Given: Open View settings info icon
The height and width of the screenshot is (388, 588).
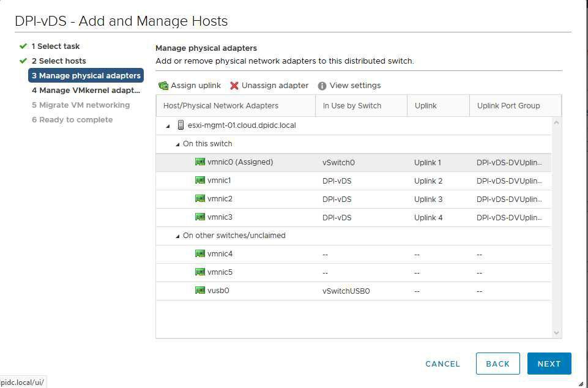Looking at the screenshot, I should pos(322,86).
